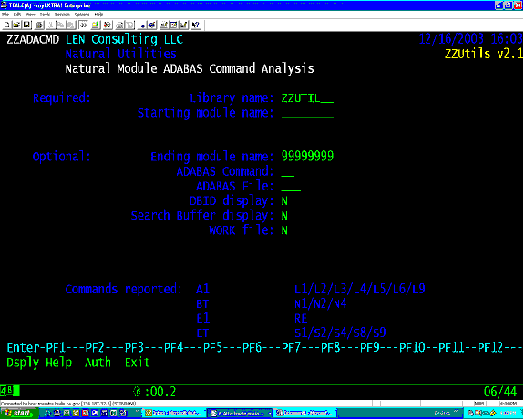Click the Help function key label
This screenshot has width=525, height=420.
click(x=59, y=363)
